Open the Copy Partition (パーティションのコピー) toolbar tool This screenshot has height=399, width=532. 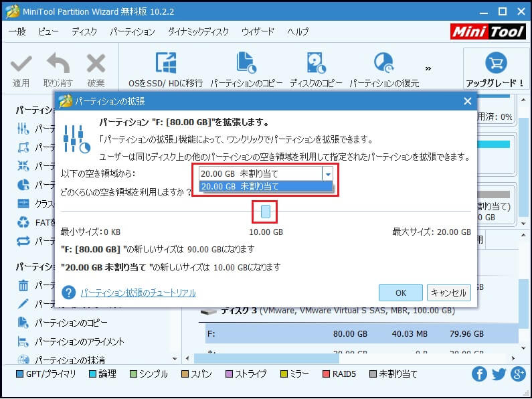pos(246,70)
